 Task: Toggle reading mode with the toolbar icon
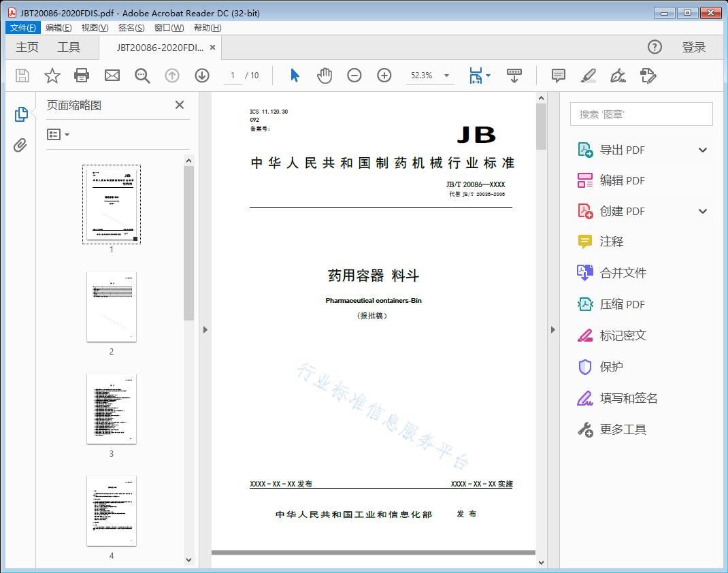pos(514,76)
